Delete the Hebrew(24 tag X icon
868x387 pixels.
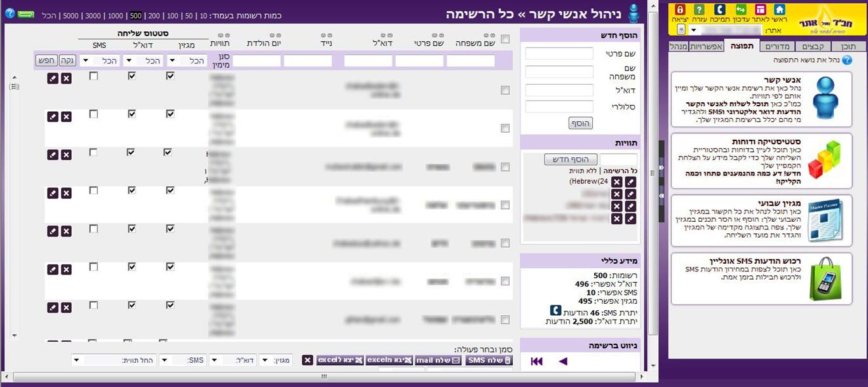click(x=616, y=182)
